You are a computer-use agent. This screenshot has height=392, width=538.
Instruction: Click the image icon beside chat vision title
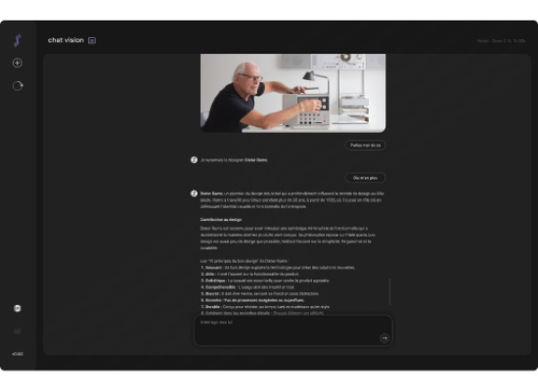click(x=92, y=40)
